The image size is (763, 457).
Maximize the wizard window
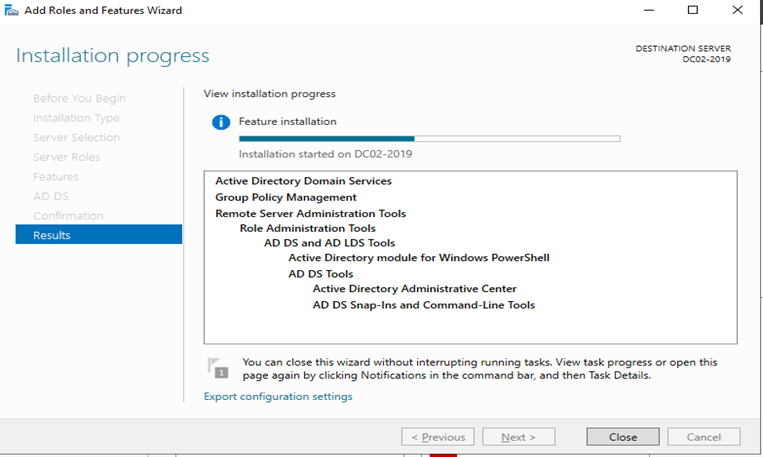click(692, 10)
